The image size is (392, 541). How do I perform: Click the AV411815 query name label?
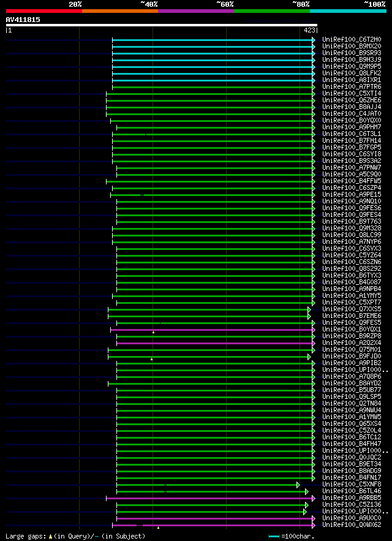point(23,20)
